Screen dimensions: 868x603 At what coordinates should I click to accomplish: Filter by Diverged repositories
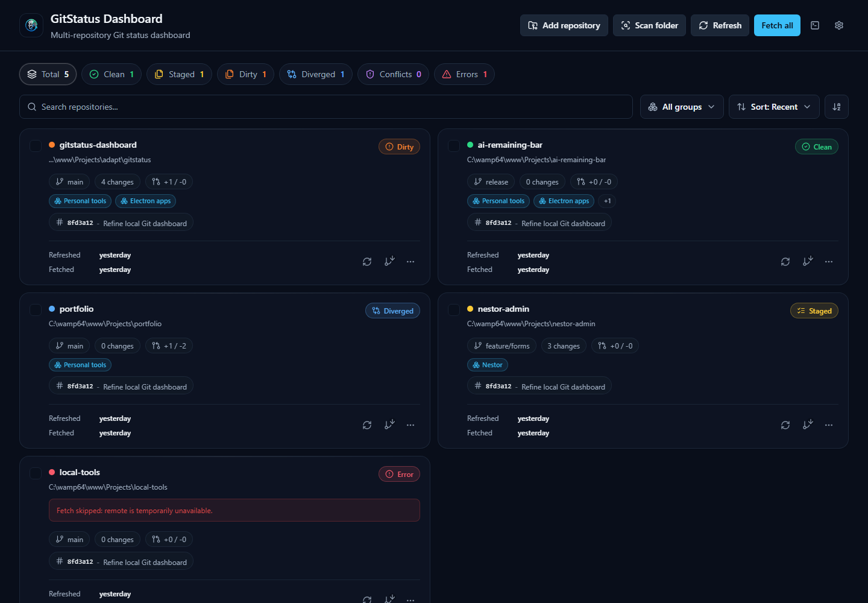pos(316,74)
